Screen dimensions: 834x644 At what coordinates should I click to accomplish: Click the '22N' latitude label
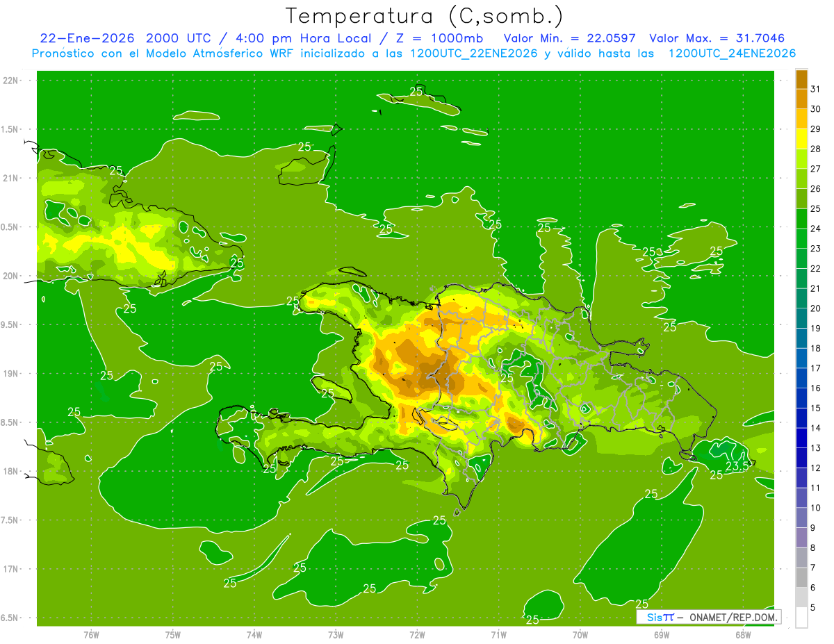pyautogui.click(x=10, y=81)
